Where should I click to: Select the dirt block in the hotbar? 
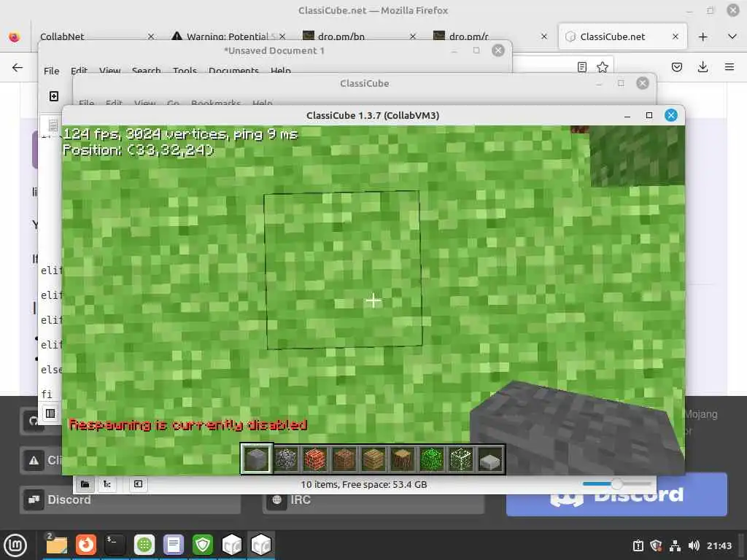pyautogui.click(x=344, y=459)
